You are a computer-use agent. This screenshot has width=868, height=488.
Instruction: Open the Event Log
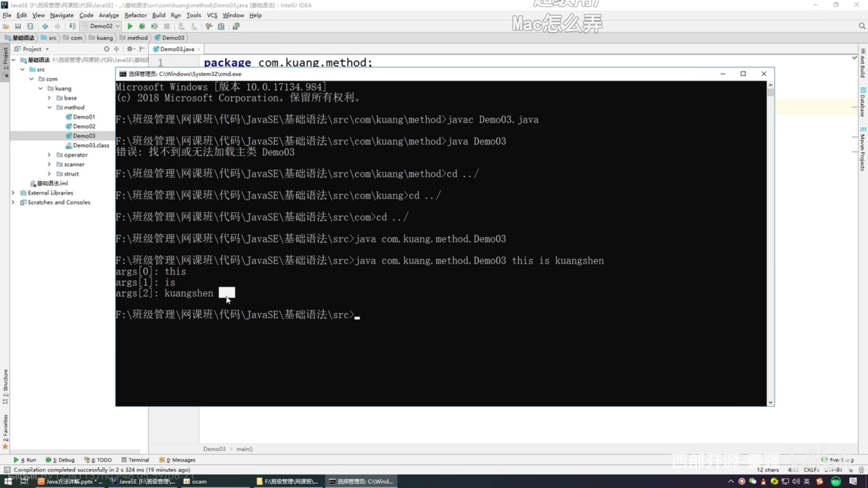click(838, 460)
